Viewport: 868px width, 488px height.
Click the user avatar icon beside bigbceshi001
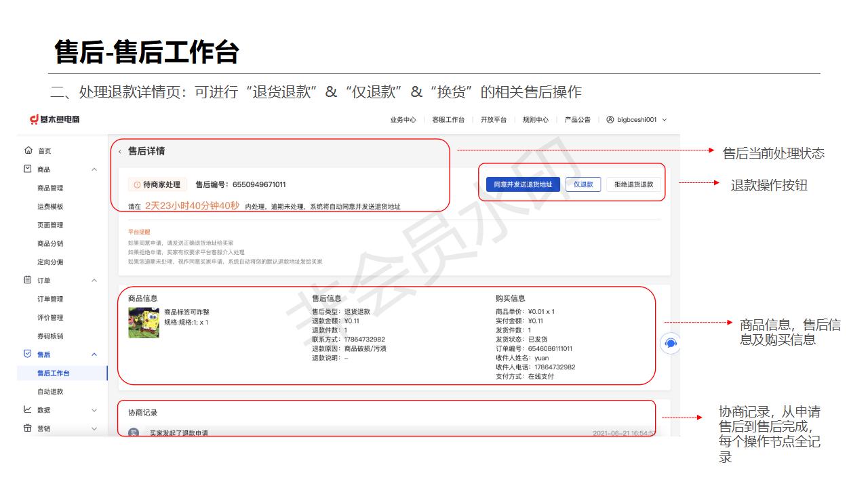point(610,119)
